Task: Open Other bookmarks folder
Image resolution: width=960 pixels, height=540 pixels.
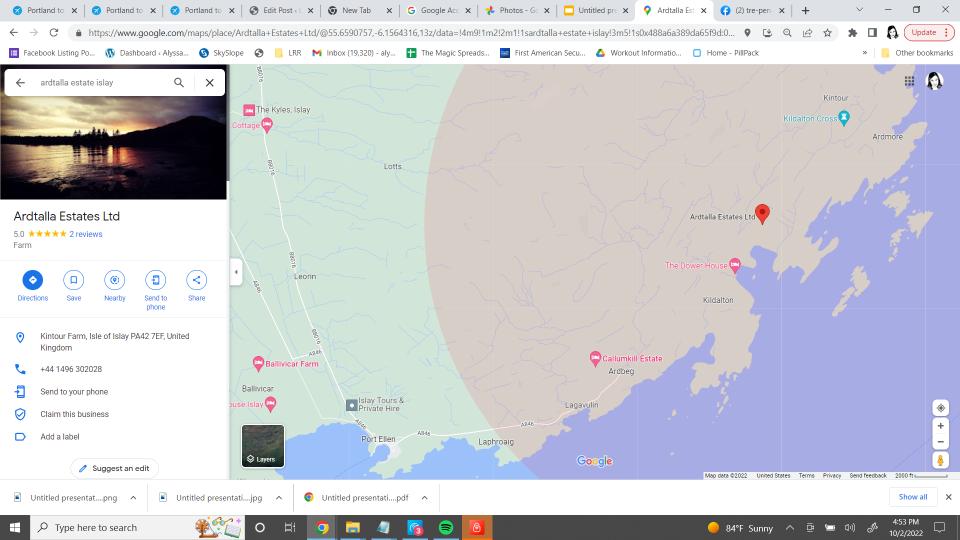Action: (x=917, y=53)
